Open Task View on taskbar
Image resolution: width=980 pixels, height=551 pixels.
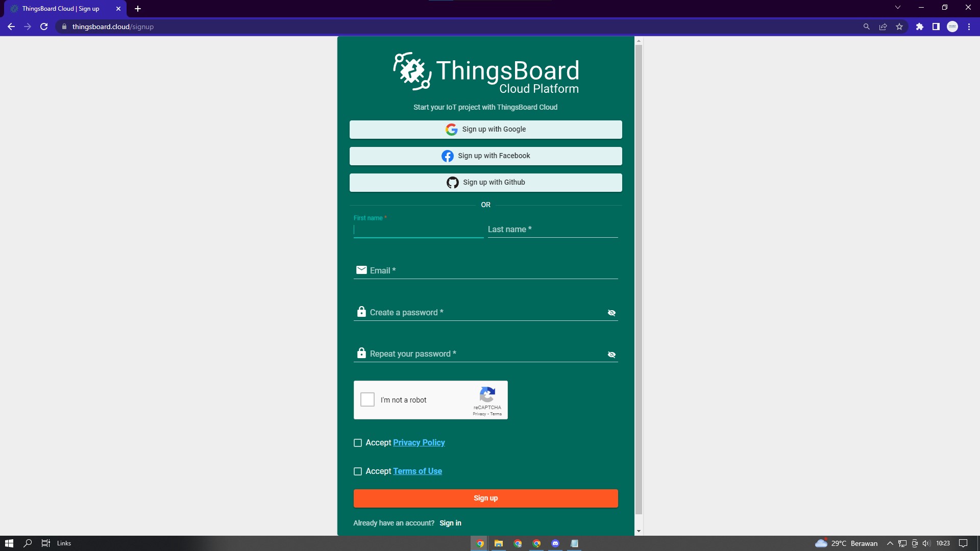pos(46,543)
